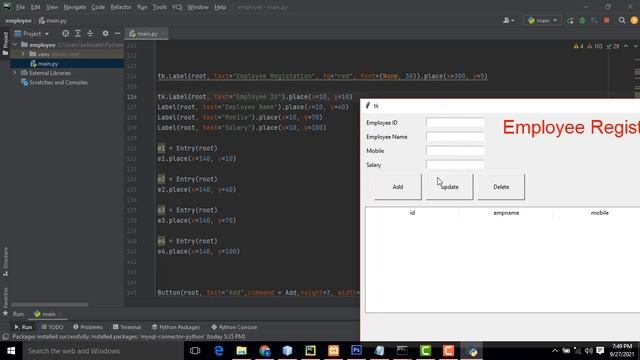Go to previous highlighted problem arrow
This screenshot has height=360, width=640.
tap(626, 46)
